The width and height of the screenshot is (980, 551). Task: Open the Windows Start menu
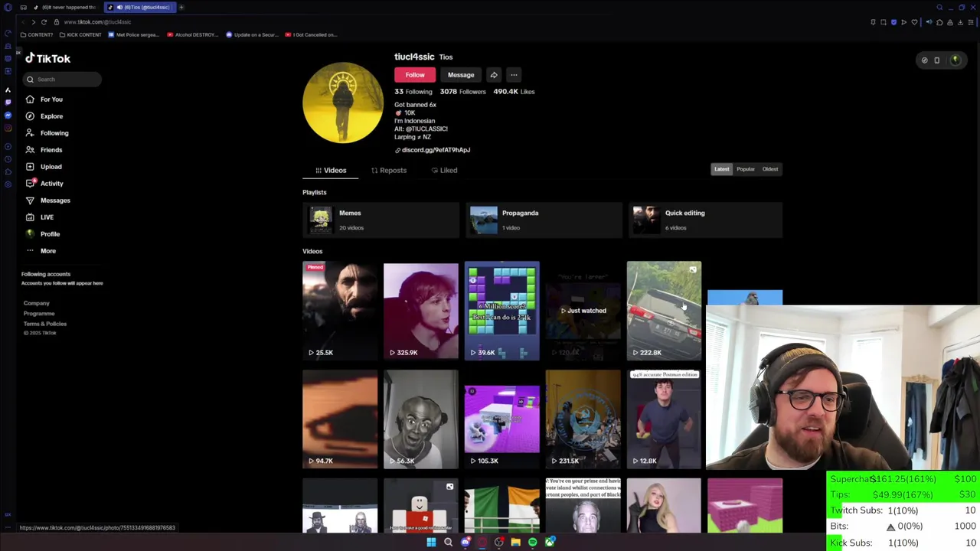431,543
